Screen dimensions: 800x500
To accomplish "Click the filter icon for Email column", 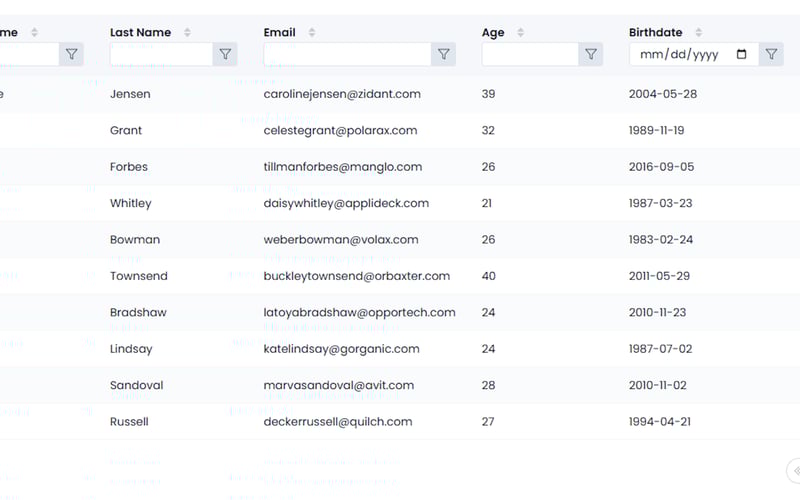I will point(443,54).
